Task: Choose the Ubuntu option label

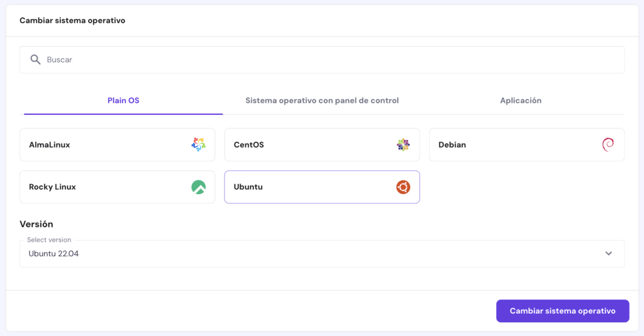Action: [248, 187]
